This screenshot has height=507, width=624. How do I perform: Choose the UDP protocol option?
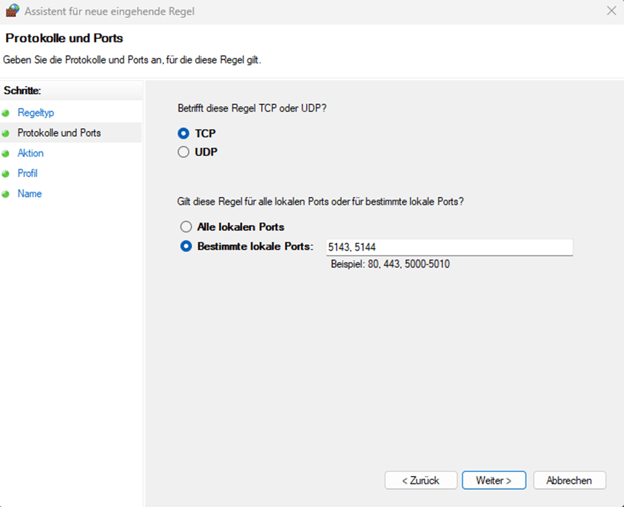coord(183,152)
